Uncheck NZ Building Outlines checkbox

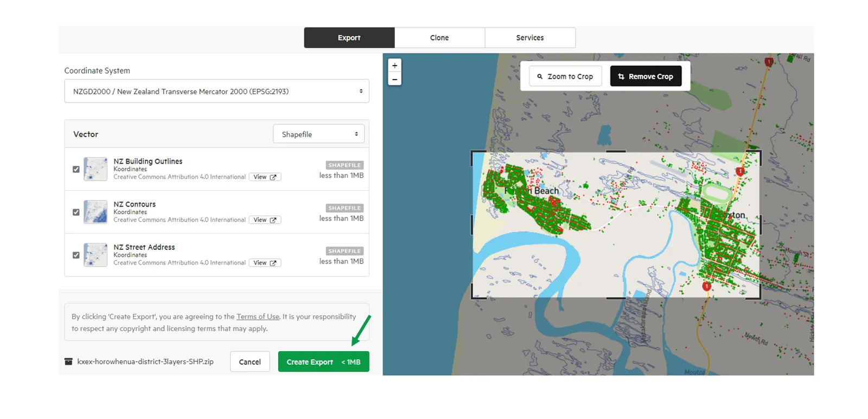[x=76, y=169]
